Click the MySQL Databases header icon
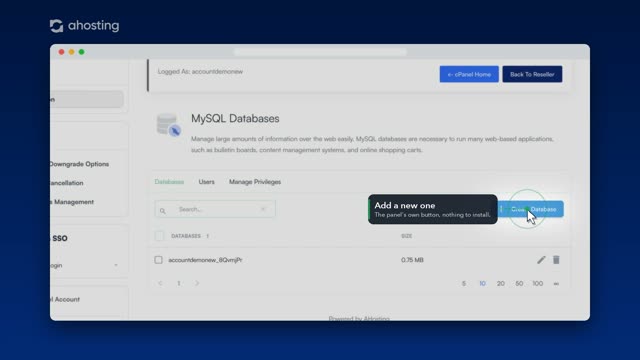 click(169, 125)
